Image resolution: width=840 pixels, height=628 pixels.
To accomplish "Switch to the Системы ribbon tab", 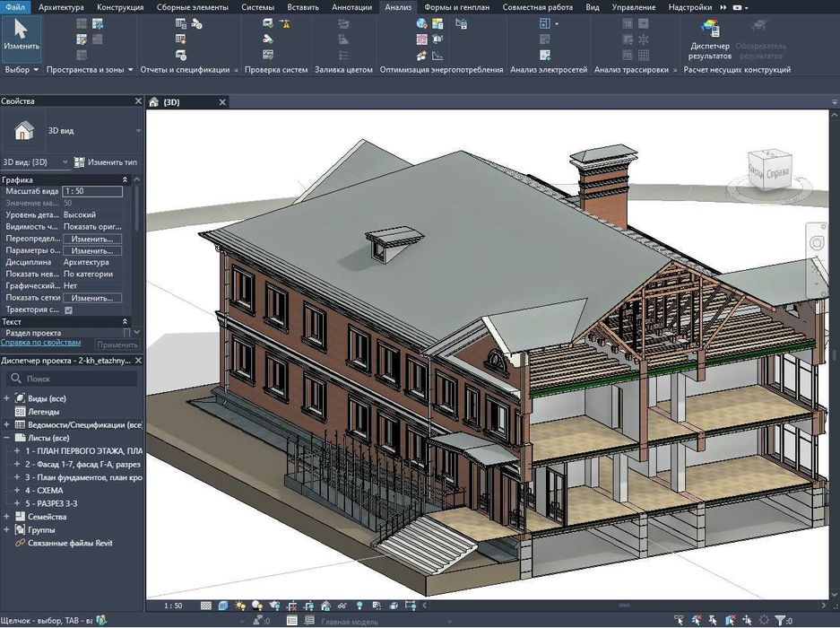I will [x=257, y=7].
